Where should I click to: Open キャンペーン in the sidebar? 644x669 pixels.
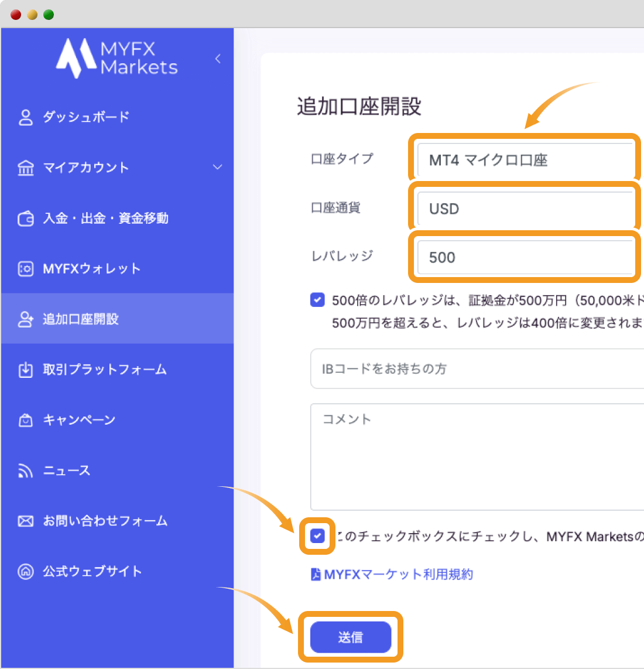click(x=79, y=420)
